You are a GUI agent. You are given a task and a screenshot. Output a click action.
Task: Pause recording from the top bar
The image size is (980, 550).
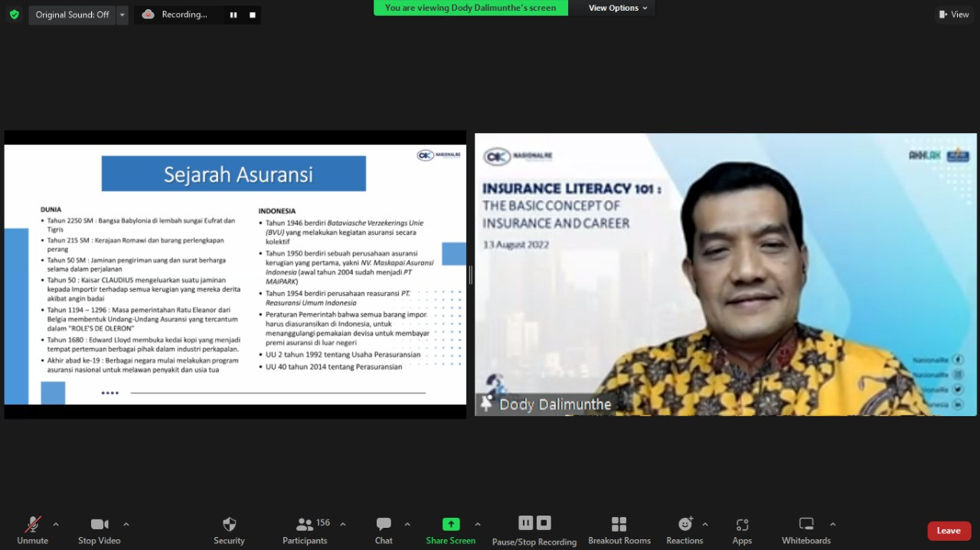234,15
